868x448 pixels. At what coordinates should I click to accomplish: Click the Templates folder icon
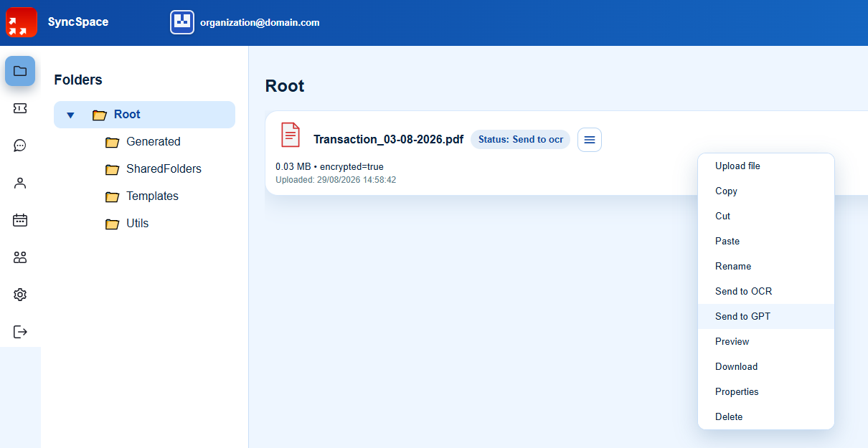coord(112,196)
